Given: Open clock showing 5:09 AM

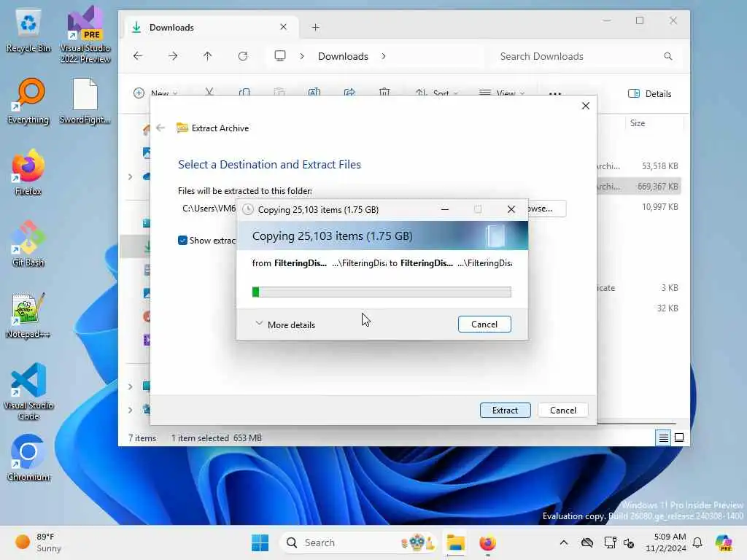Looking at the screenshot, I should (x=665, y=542).
